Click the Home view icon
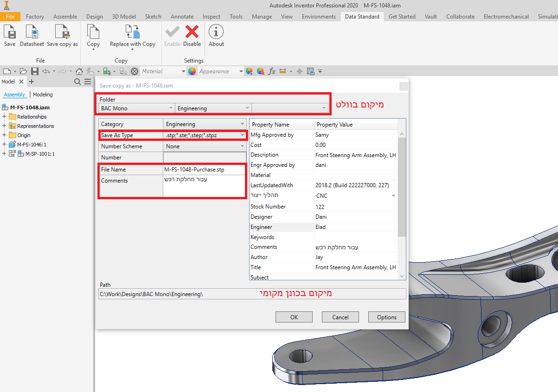Screen dimensions: 558x392 pyautogui.click(x=79, y=71)
